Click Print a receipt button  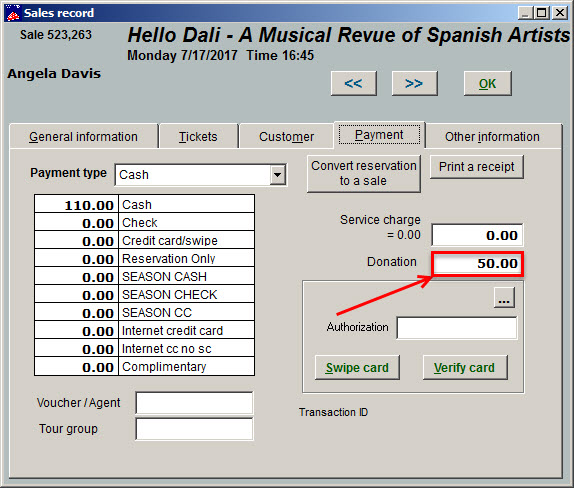[x=477, y=167]
